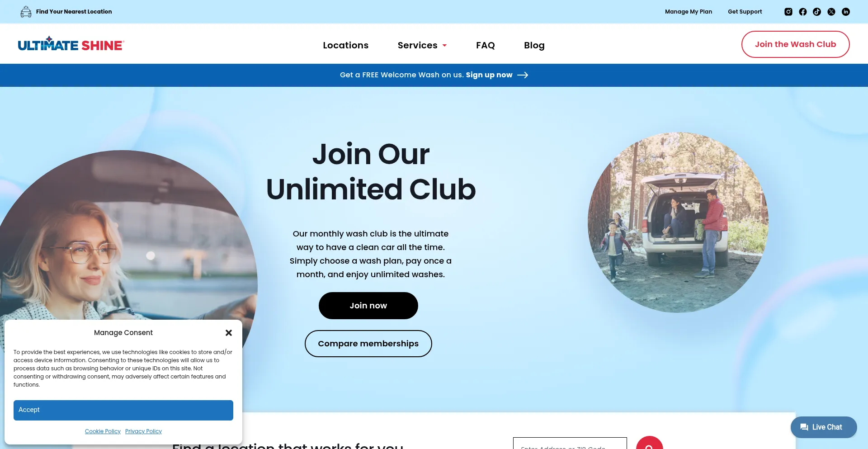Screen dimensions: 868x449
Task: Go to the Locations menu item
Action: 345,45
